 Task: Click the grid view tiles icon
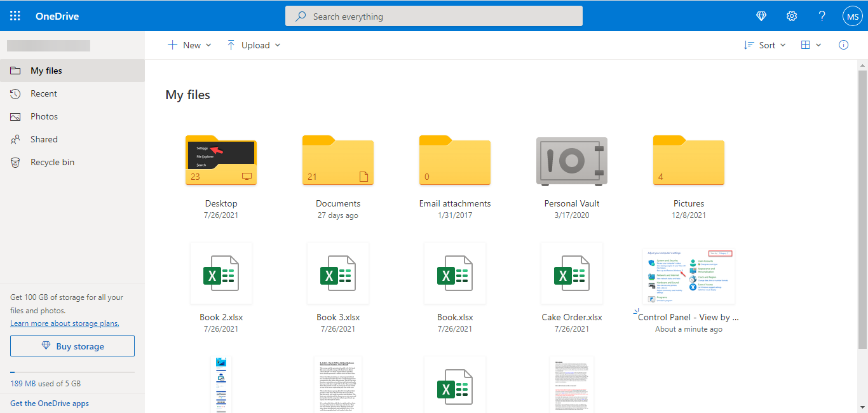coord(805,45)
